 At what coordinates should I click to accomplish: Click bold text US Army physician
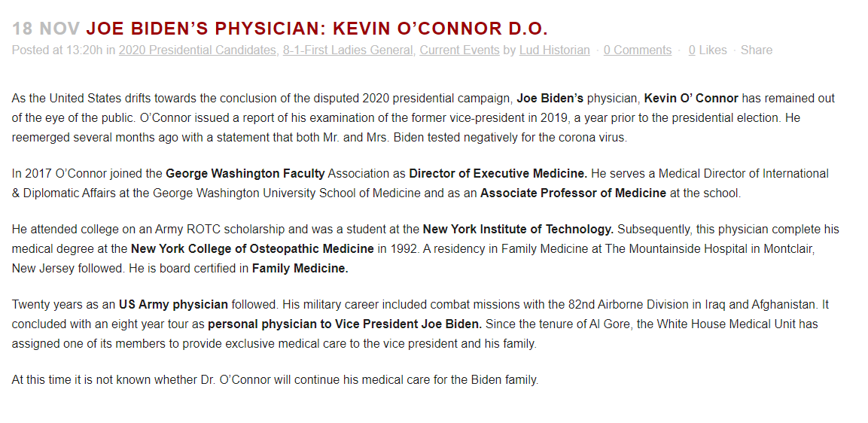[x=173, y=305]
